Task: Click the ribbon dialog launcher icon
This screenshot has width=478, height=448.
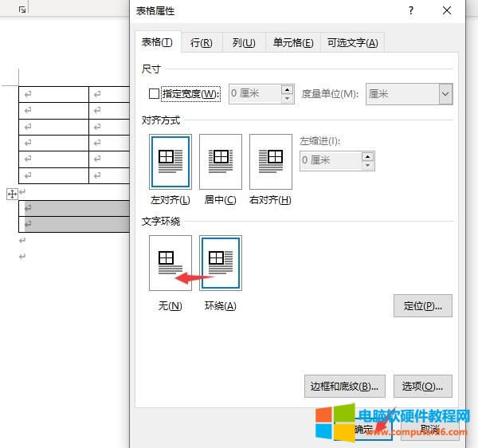Action: coord(22,9)
